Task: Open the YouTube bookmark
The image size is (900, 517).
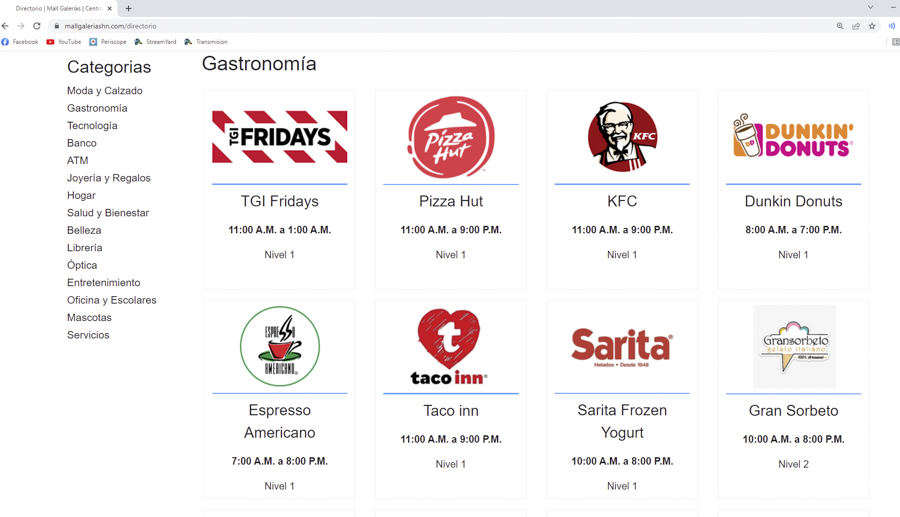Action: (64, 42)
